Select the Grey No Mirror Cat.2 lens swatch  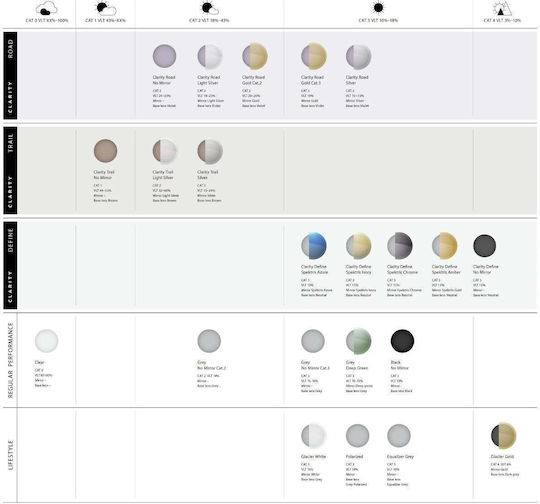click(209, 341)
